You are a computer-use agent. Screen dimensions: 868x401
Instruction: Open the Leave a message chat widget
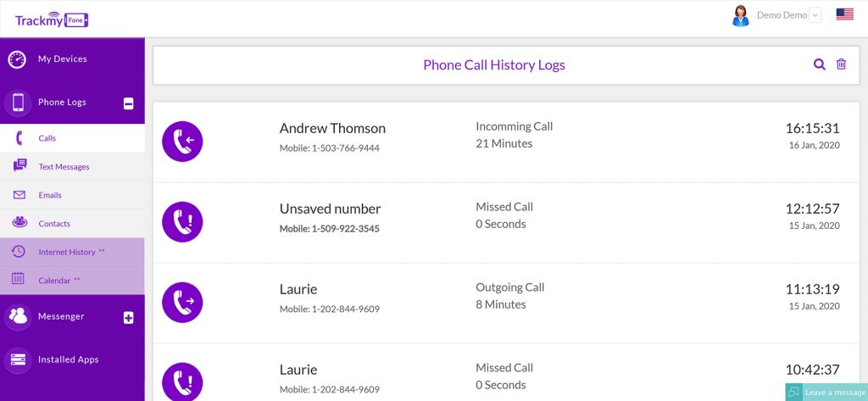tap(826, 393)
